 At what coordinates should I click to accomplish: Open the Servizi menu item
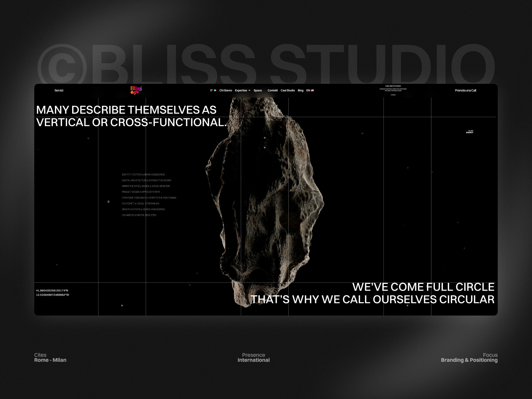click(x=59, y=90)
